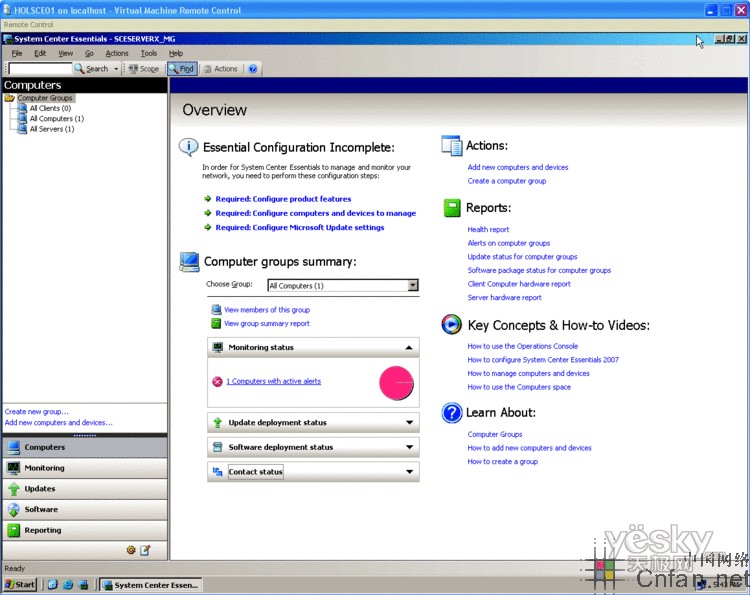
Task: Click Add new computers and devices under Actions
Action: click(x=518, y=167)
